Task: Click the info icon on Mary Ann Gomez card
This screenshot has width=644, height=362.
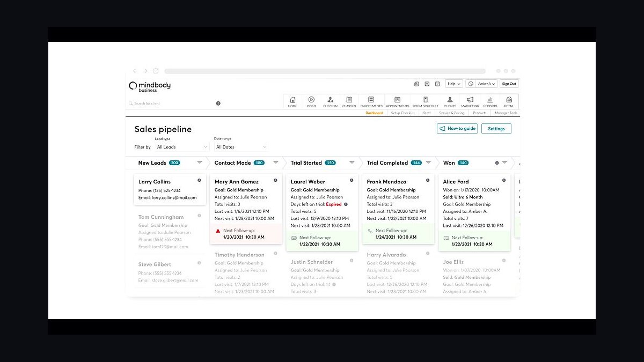Action: pos(275,180)
